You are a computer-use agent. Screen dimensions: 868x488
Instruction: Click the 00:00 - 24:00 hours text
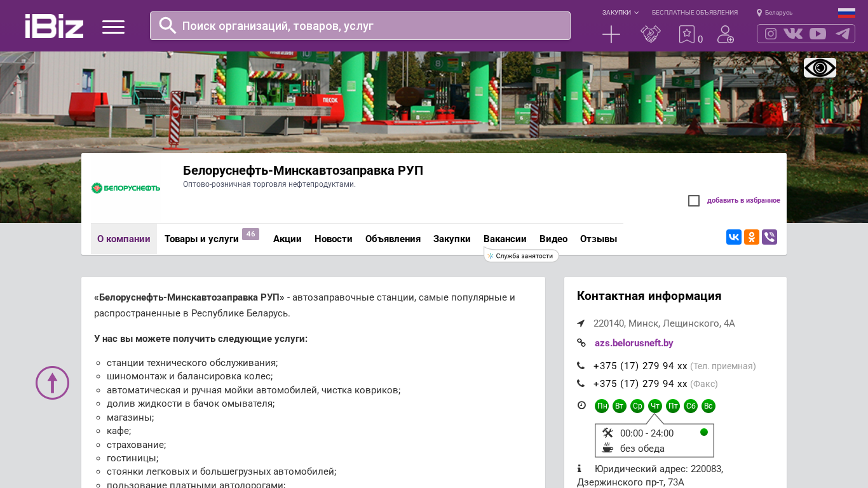pyautogui.click(x=647, y=433)
